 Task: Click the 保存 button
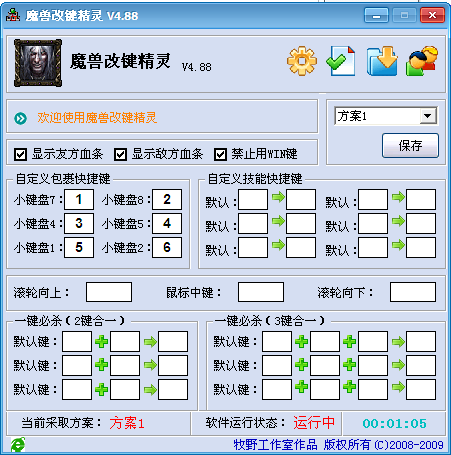click(410, 145)
